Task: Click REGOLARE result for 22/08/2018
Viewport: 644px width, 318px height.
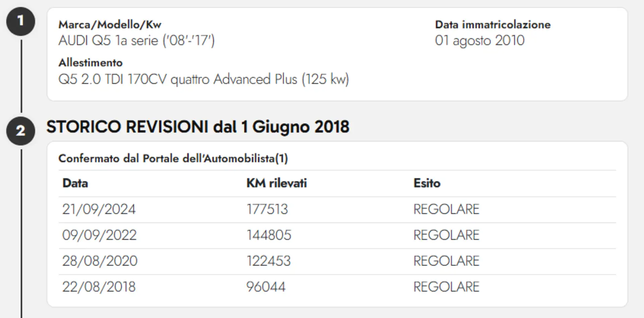Action: [x=446, y=287]
